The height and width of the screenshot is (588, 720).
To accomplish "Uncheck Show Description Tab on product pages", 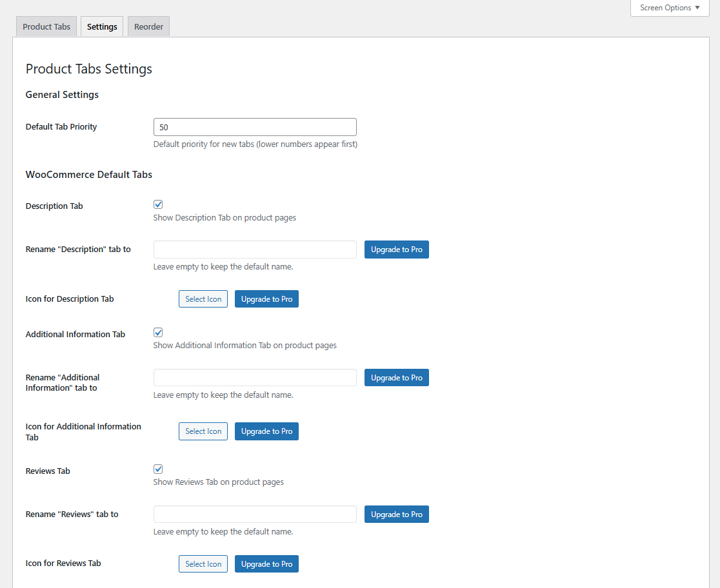I will 158,204.
